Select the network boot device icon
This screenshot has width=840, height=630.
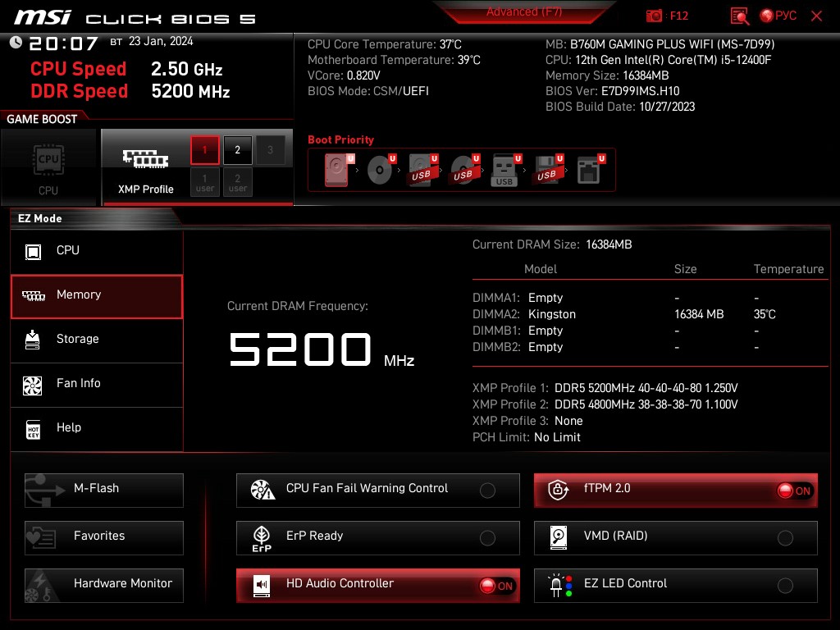click(591, 170)
